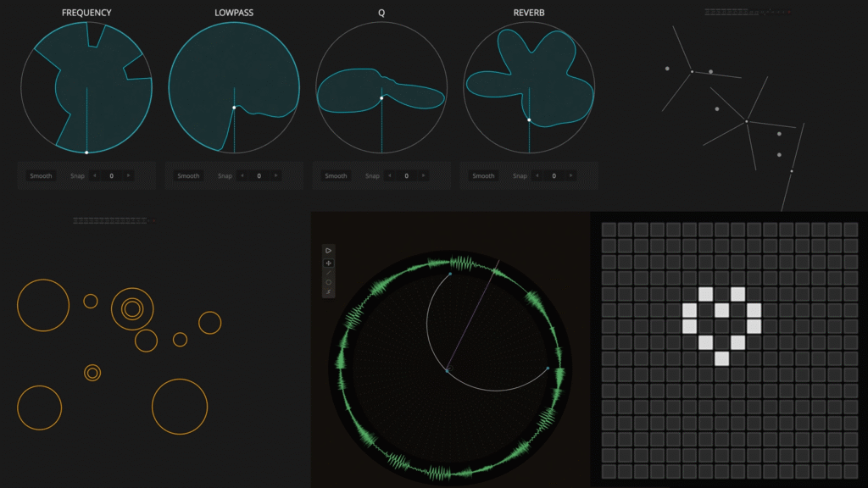
Task: Select the line draw tool icon
Action: coord(328,272)
